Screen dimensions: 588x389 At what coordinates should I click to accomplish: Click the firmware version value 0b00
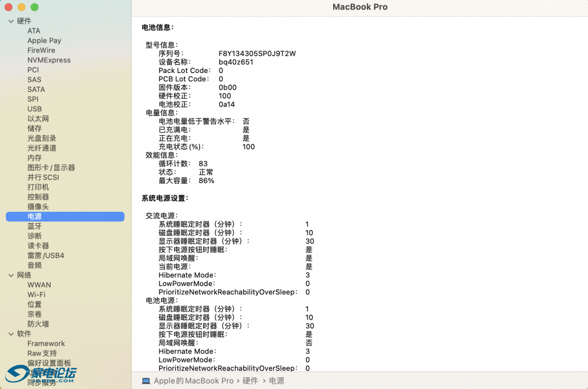pyautogui.click(x=228, y=88)
